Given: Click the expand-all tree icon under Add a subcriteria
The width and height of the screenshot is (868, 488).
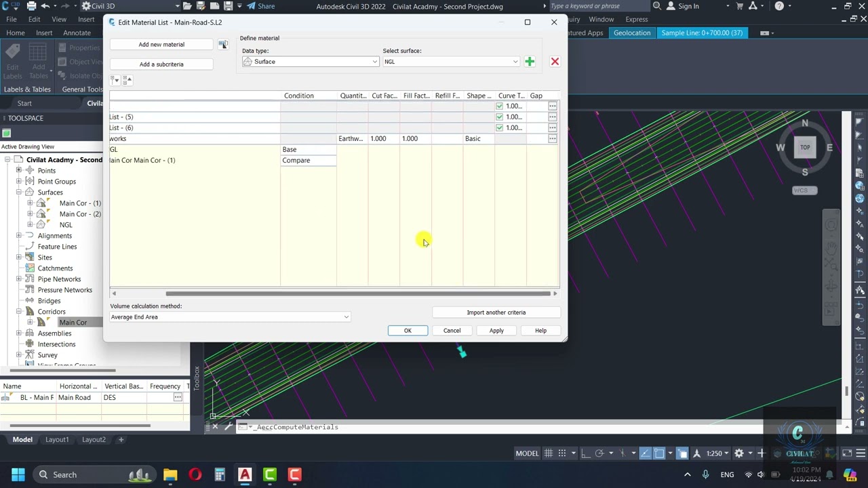Looking at the screenshot, I should (x=115, y=80).
